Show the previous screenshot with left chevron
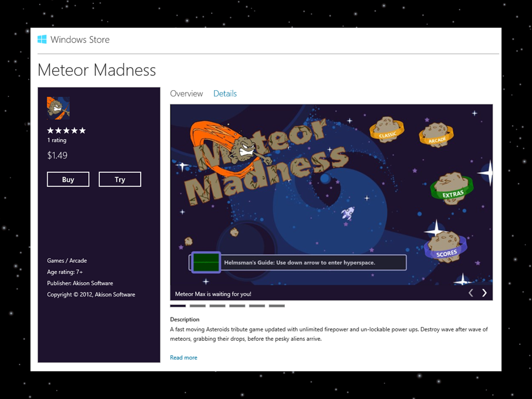 (x=471, y=293)
